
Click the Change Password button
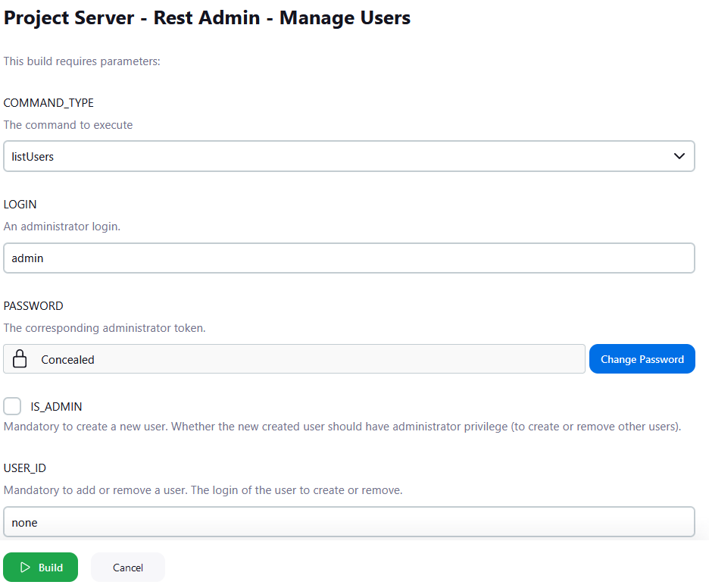click(x=642, y=358)
